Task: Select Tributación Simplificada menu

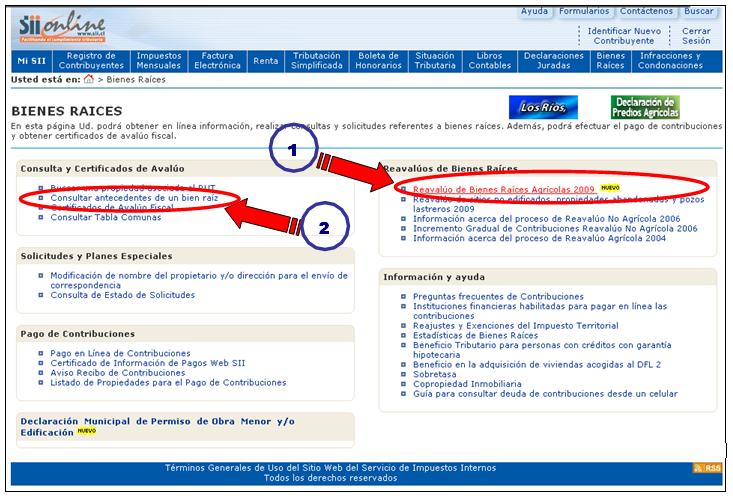Action: tap(316, 61)
